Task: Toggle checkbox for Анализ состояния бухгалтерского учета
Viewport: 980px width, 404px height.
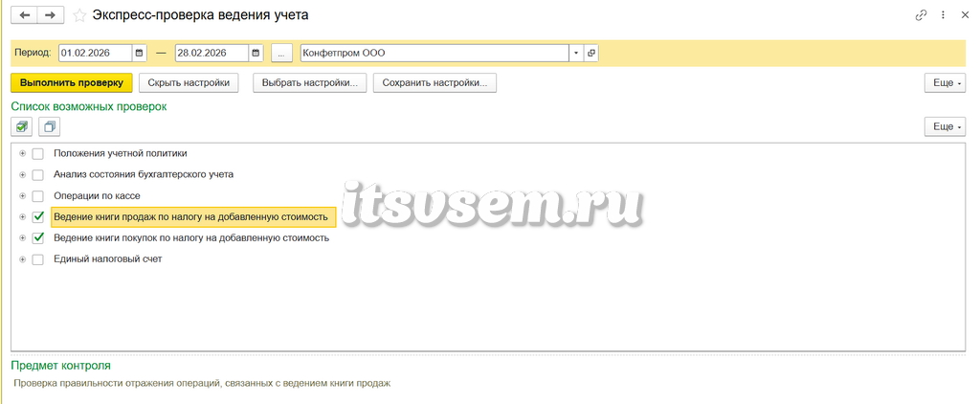Action: pyautogui.click(x=38, y=174)
